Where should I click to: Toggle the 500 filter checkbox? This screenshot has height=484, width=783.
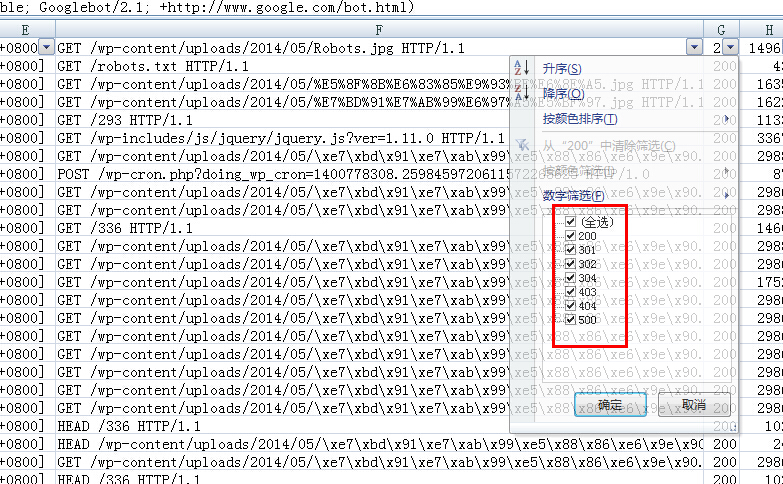[570, 320]
